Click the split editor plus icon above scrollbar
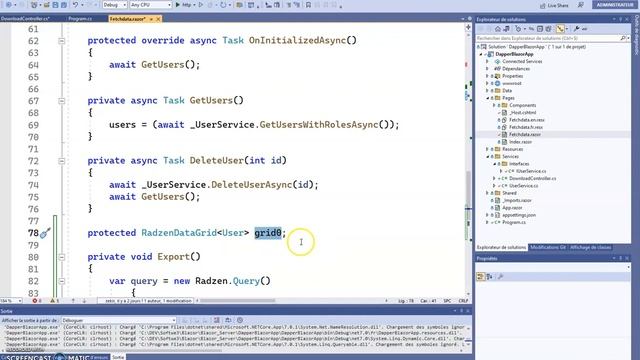This screenshot has height=360, width=640. point(468,27)
